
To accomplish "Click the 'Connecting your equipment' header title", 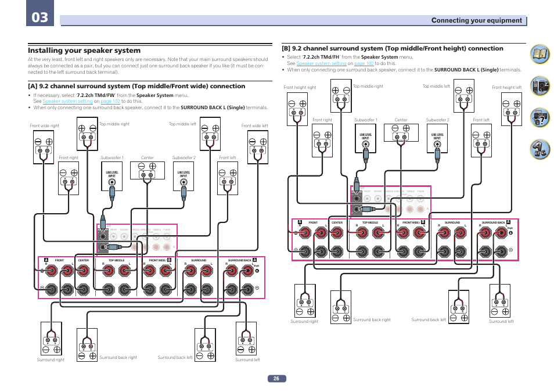I will click(x=476, y=20).
